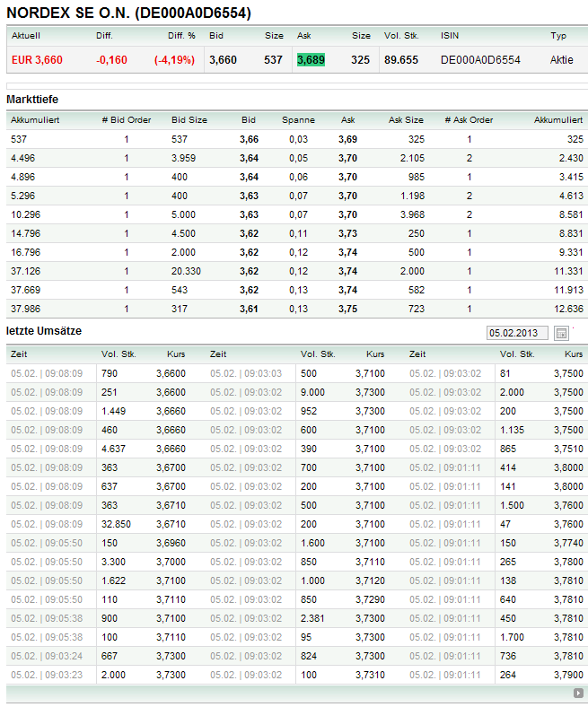588x707 pixels.
Task: Click the ask size 2.105
Action: click(x=412, y=158)
